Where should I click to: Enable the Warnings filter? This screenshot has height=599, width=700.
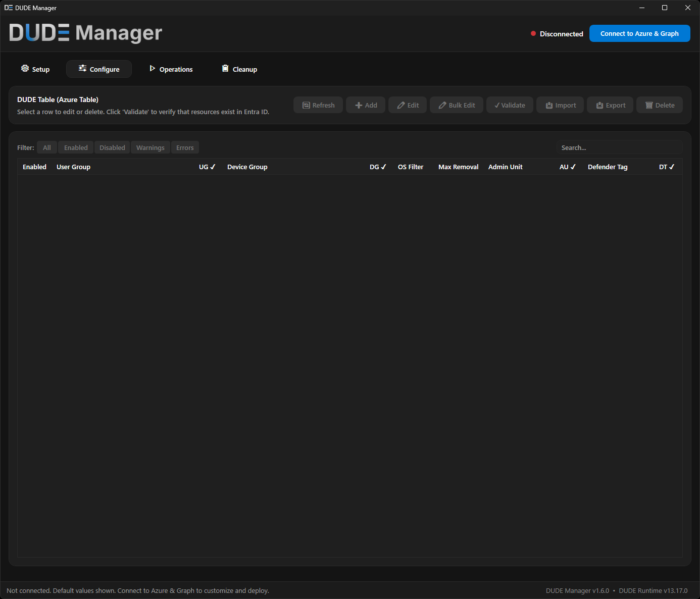[150, 147]
